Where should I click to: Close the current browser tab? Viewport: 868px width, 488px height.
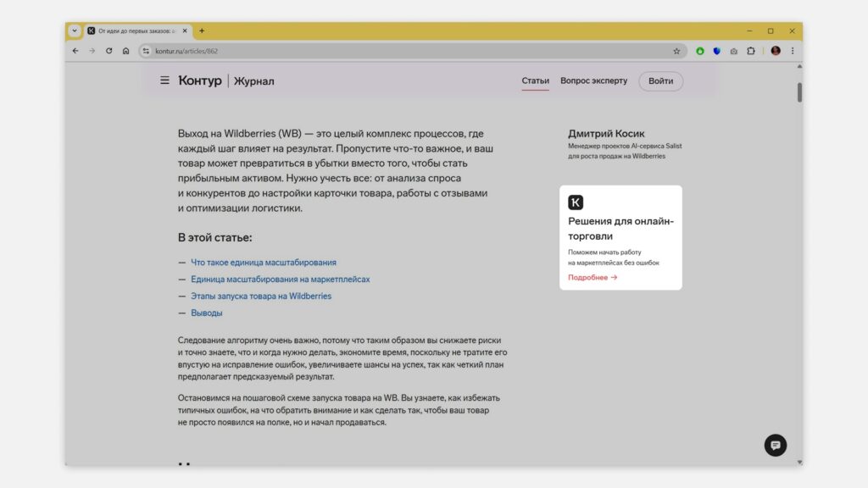(185, 31)
